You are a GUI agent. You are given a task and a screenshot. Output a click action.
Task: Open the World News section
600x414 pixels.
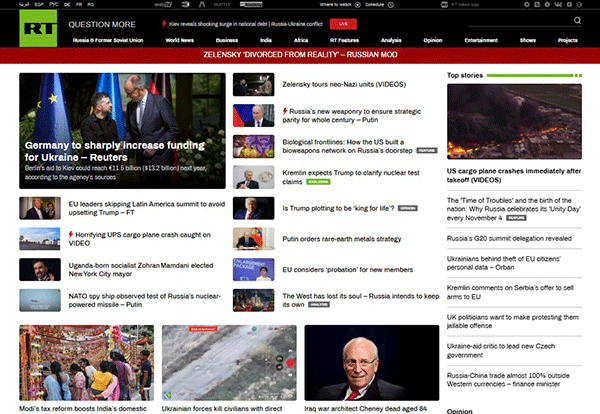tap(180, 40)
